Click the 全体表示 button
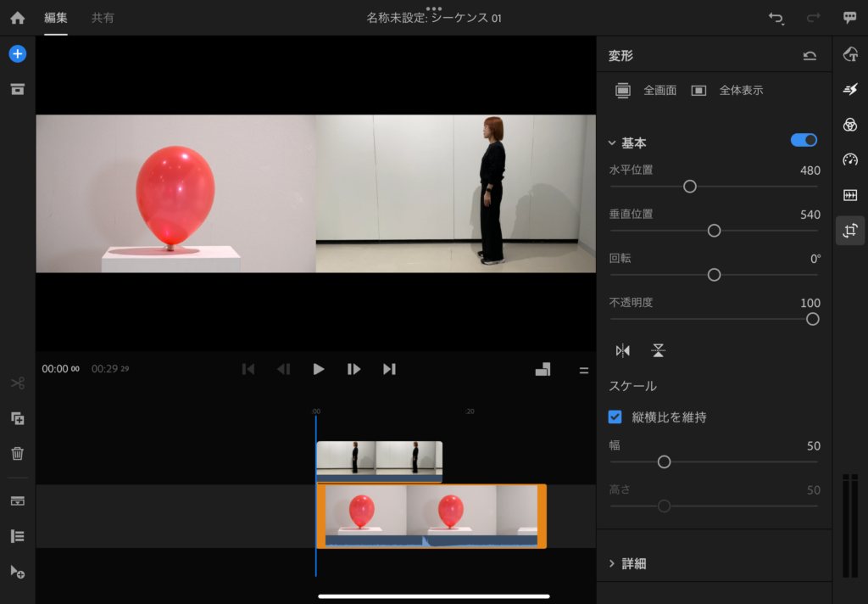This screenshot has height=604, width=868. pos(727,90)
